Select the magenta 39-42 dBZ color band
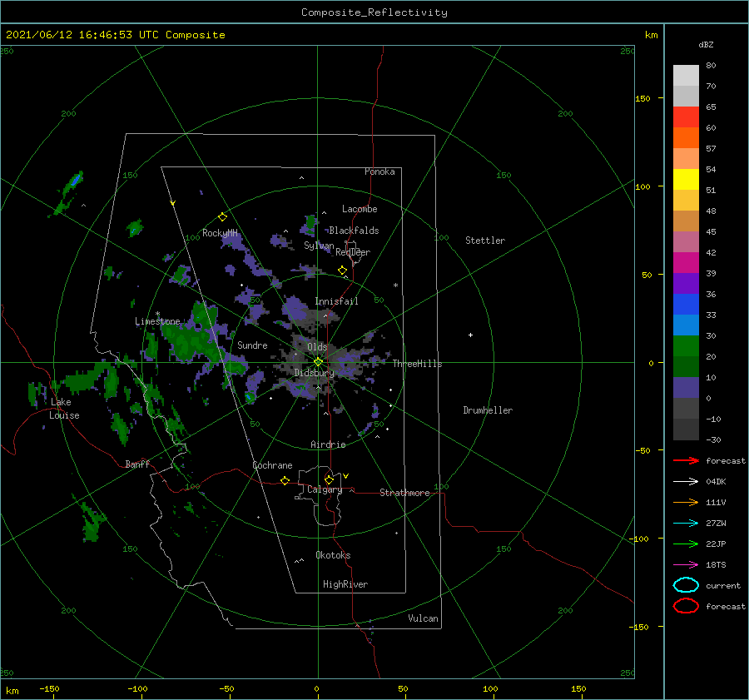Image resolution: width=749 pixels, height=700 pixels. pyautogui.click(x=686, y=262)
